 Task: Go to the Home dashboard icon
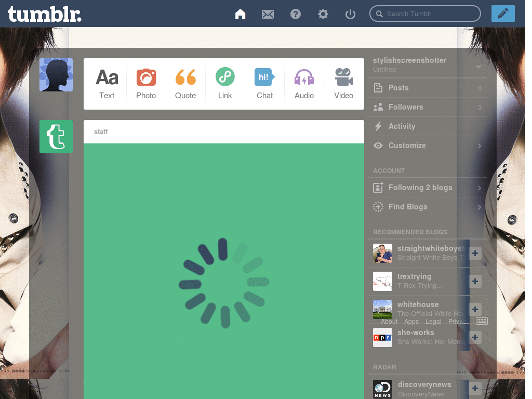[x=240, y=14]
